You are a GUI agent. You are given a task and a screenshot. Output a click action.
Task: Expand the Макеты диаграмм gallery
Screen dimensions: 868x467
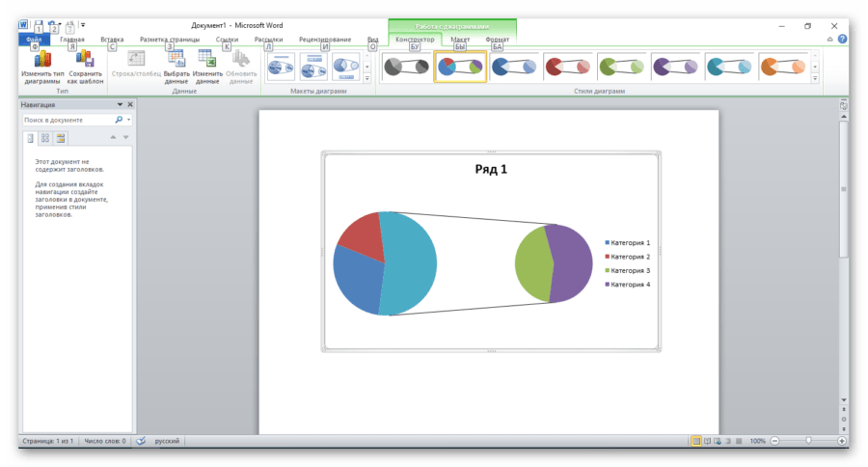[366, 79]
